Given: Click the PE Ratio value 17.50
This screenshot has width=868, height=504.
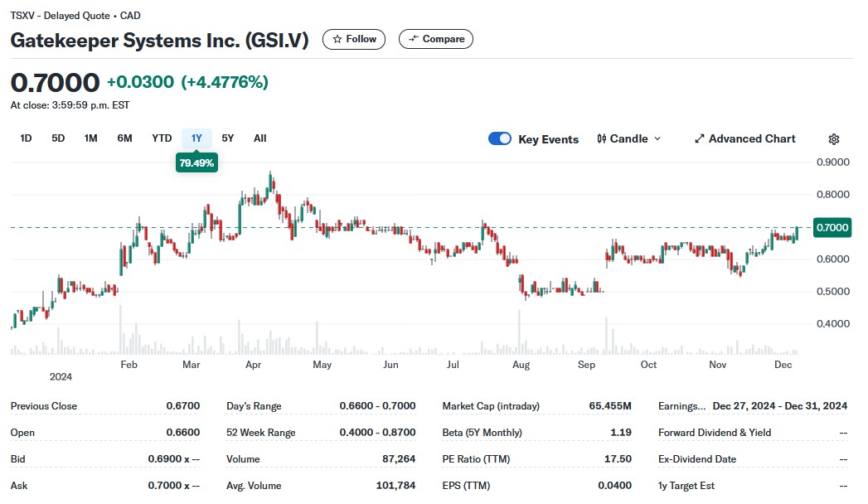Looking at the screenshot, I should coord(618,459).
